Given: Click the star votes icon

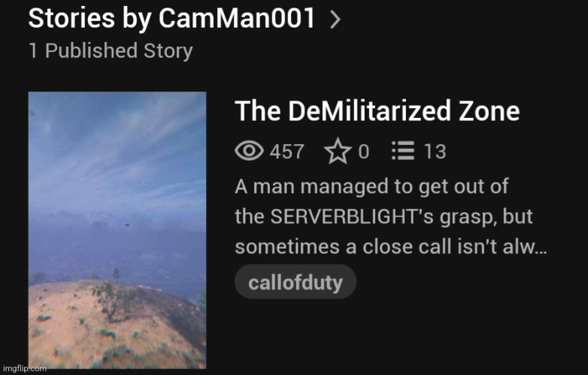Looking at the screenshot, I should pyautogui.click(x=338, y=151).
